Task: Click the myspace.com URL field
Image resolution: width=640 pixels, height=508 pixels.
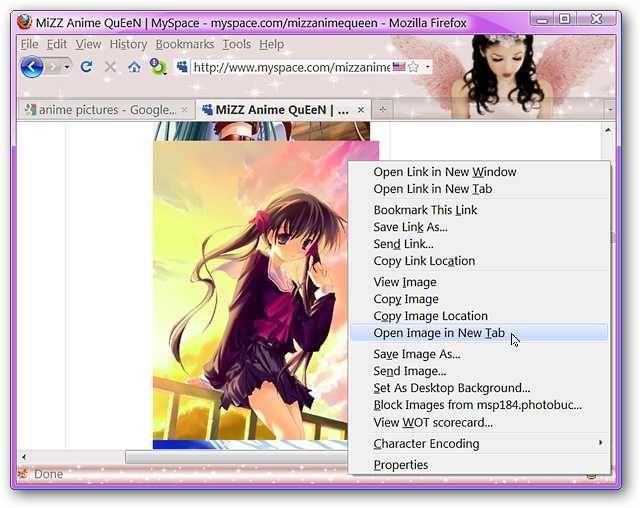Action: (292, 67)
